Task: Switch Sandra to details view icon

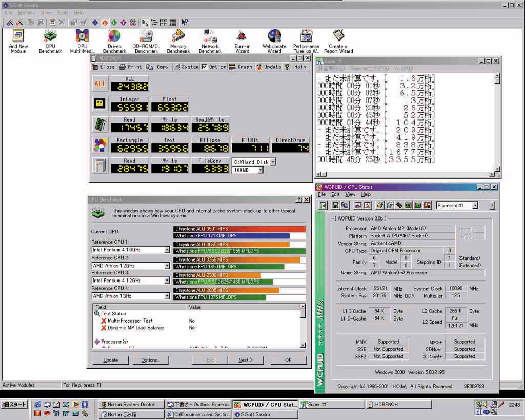Action: (173, 23)
